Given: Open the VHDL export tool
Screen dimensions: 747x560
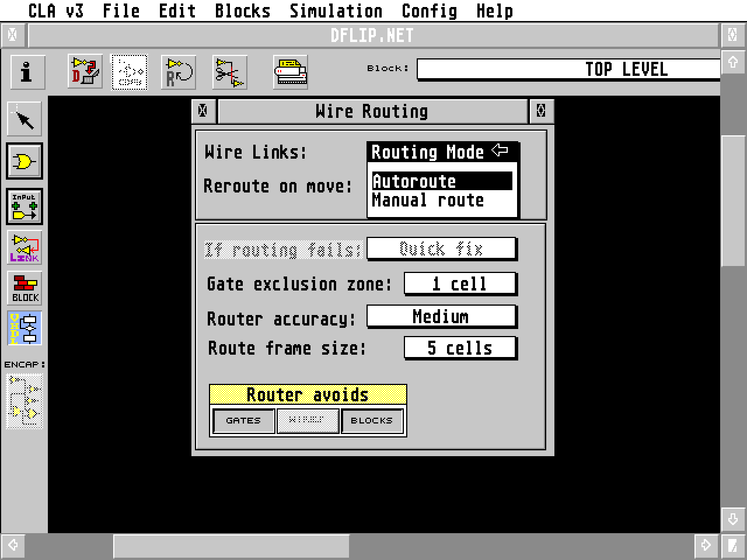Looking at the screenshot, I should click(x=25, y=328).
